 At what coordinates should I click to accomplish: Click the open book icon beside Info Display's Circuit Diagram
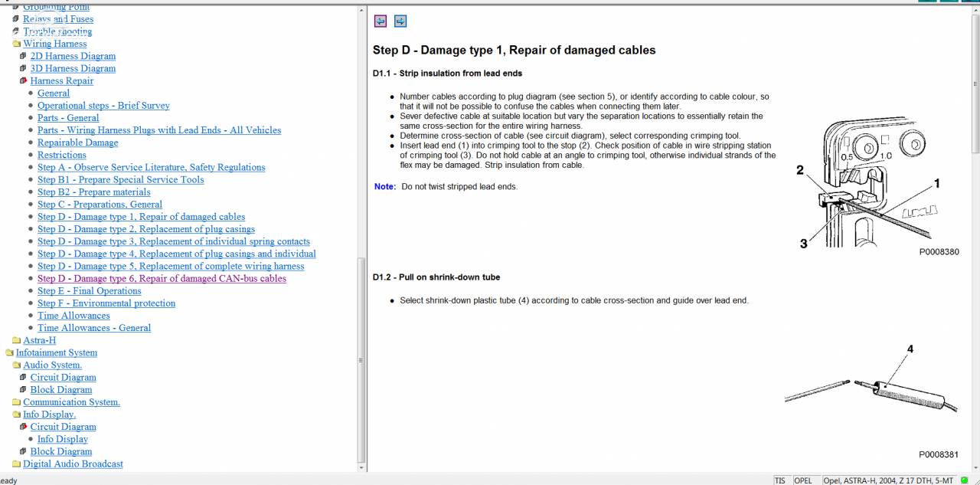click(x=23, y=427)
